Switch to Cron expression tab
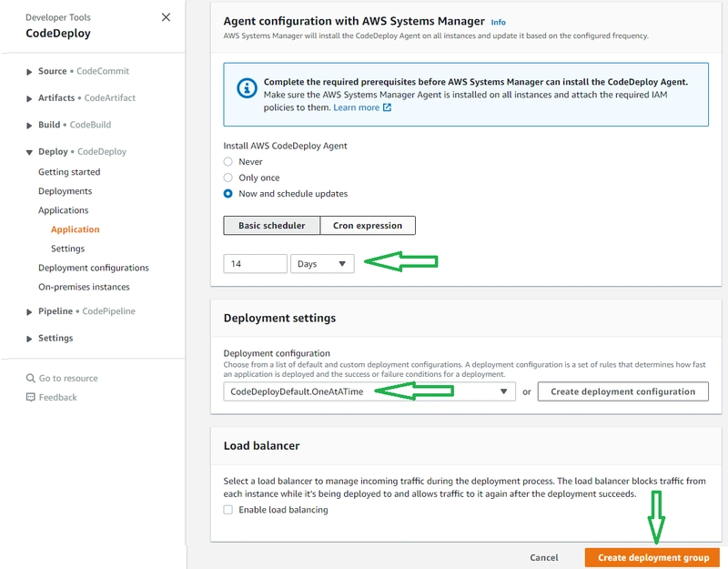This screenshot has width=728, height=569. 368,226
